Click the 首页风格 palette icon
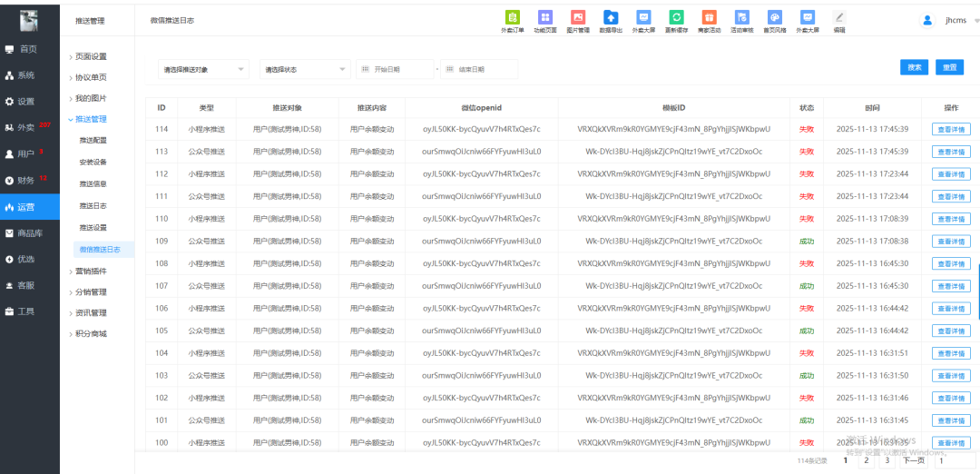980x474 pixels. pos(774,17)
